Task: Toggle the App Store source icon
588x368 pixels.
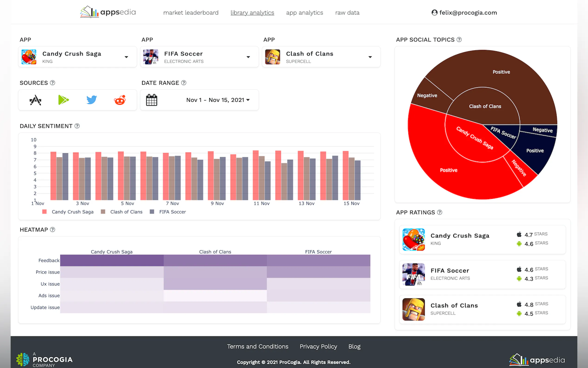Action: pos(35,100)
